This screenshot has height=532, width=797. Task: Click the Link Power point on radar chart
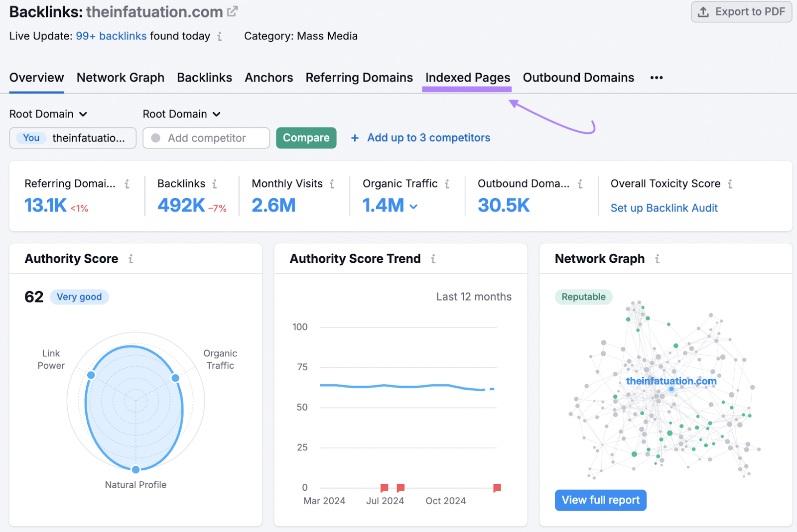point(91,375)
